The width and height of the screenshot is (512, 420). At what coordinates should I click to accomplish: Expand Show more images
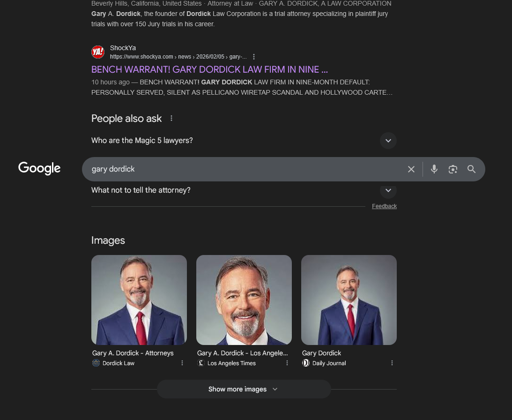click(x=244, y=389)
